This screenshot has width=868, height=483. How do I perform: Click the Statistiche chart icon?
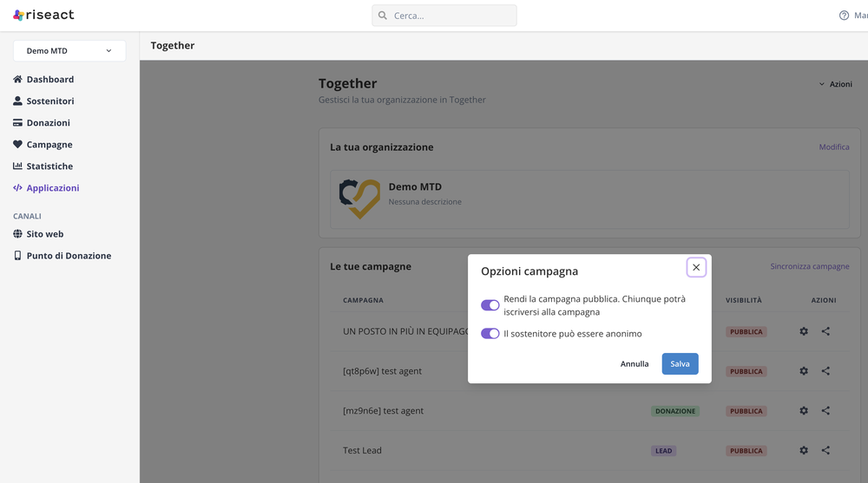[17, 166]
